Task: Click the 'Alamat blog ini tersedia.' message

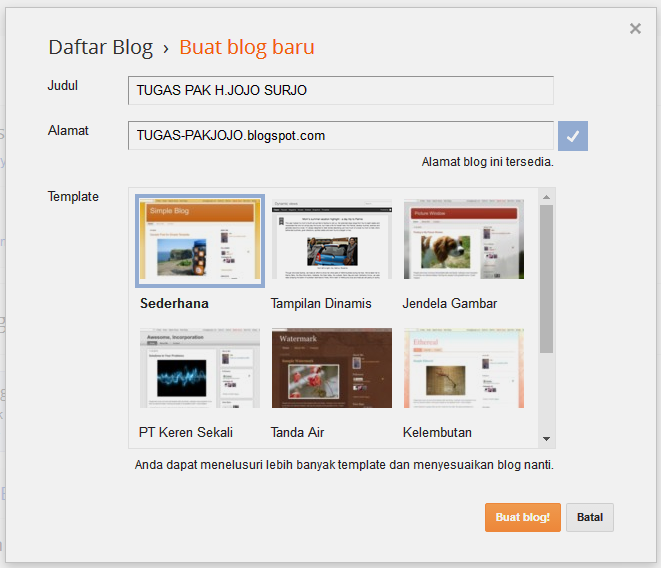Action: coord(487,162)
